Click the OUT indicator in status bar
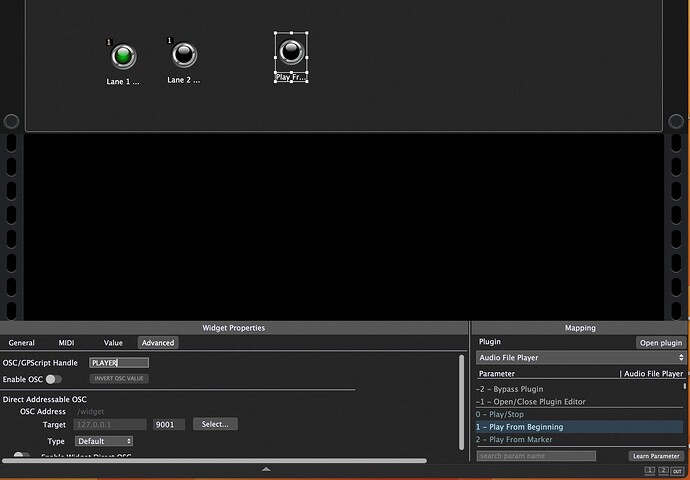The height and width of the screenshot is (480, 690). point(677,471)
